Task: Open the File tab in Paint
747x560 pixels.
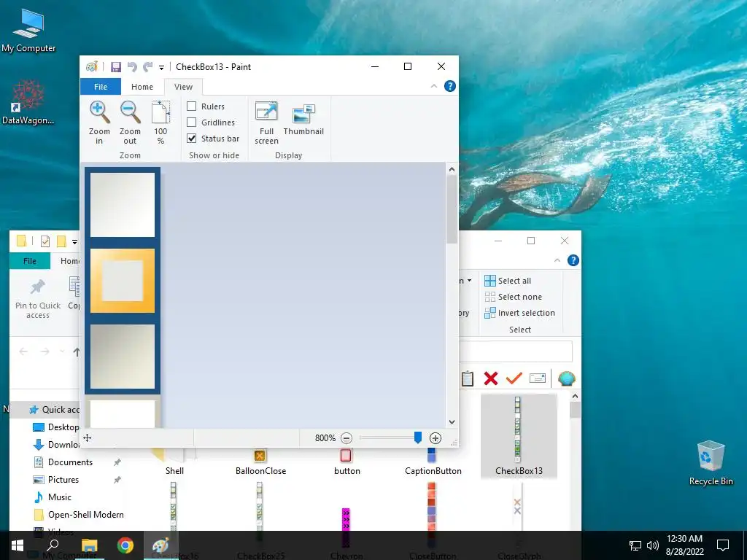Action: click(101, 87)
